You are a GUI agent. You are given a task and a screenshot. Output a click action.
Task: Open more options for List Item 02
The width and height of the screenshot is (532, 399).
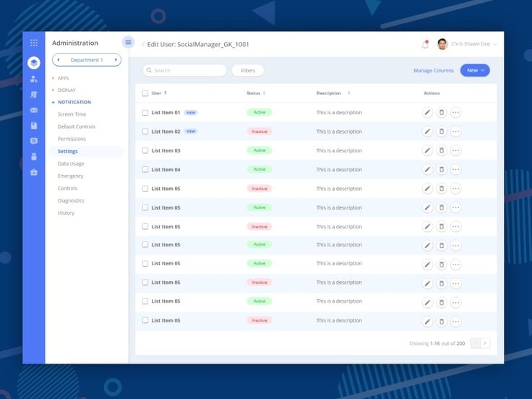coord(455,132)
